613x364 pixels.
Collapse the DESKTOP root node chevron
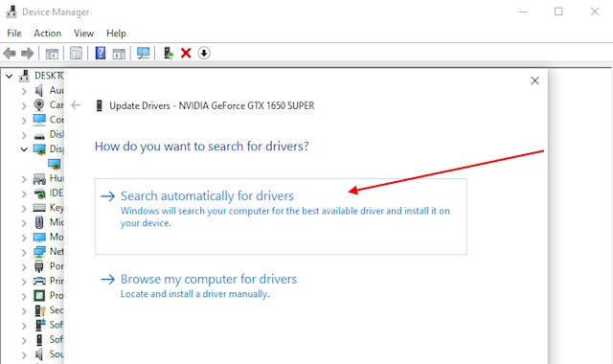(x=9, y=76)
